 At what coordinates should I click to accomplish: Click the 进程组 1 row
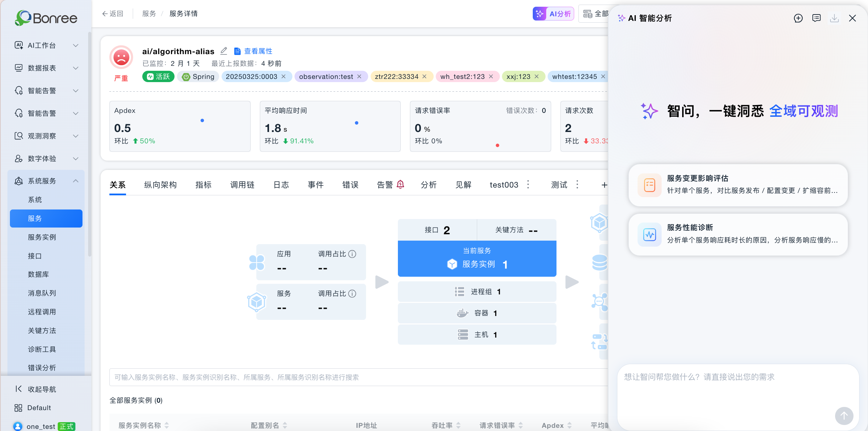pyautogui.click(x=477, y=292)
